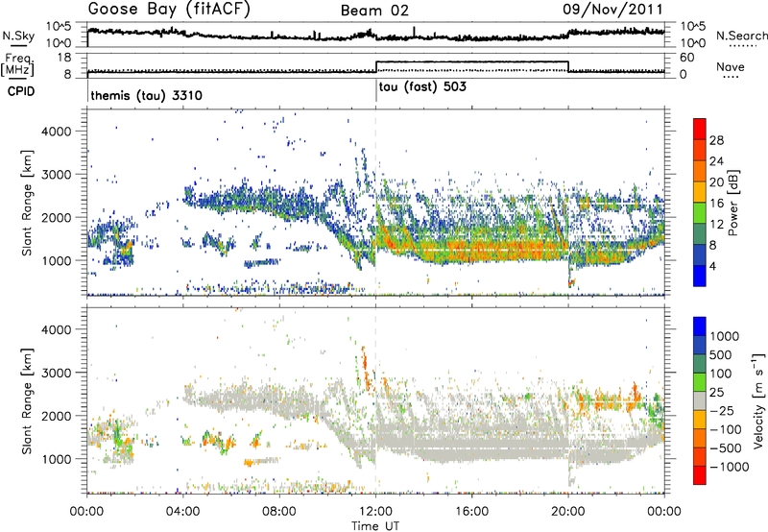This screenshot has height=532, width=768.
Task: Click the 'Goose Bay (fitACF)' title
Action: 169,10
